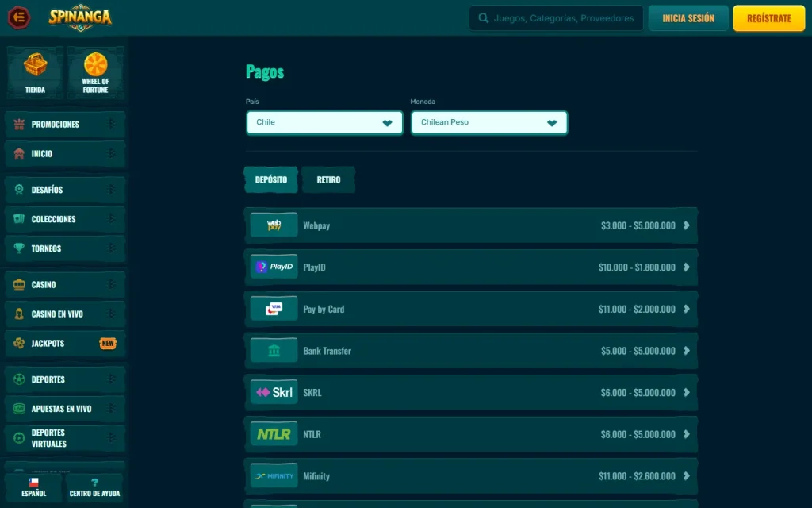Click the Jackpots coins icon
The width and height of the screenshot is (812, 508).
19,343
